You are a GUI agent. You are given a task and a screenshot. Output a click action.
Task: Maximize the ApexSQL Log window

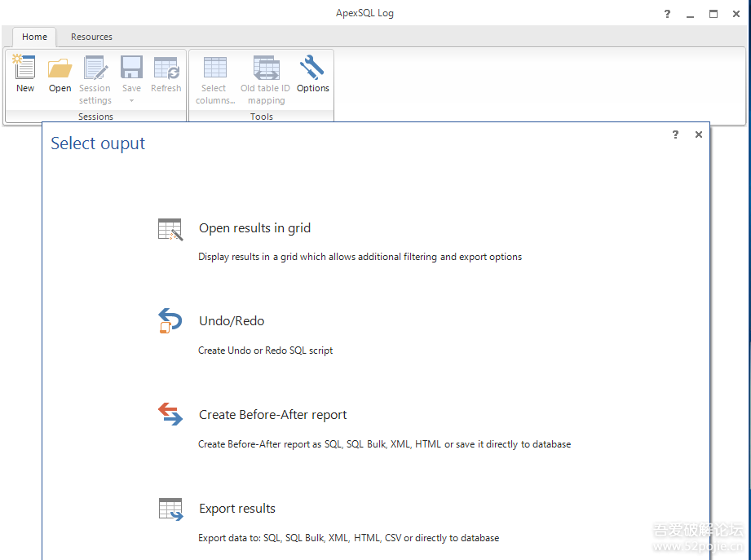pyautogui.click(x=713, y=14)
